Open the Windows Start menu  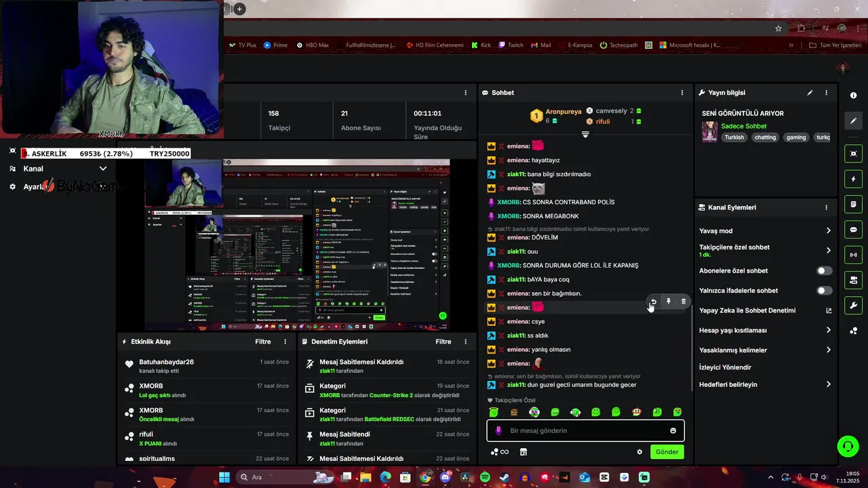224,477
